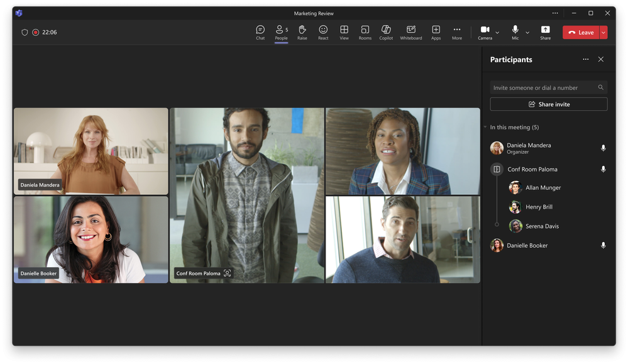Open the dropdown arrow beside Leave
Image resolution: width=628 pixels, height=364 pixels.
tap(603, 33)
